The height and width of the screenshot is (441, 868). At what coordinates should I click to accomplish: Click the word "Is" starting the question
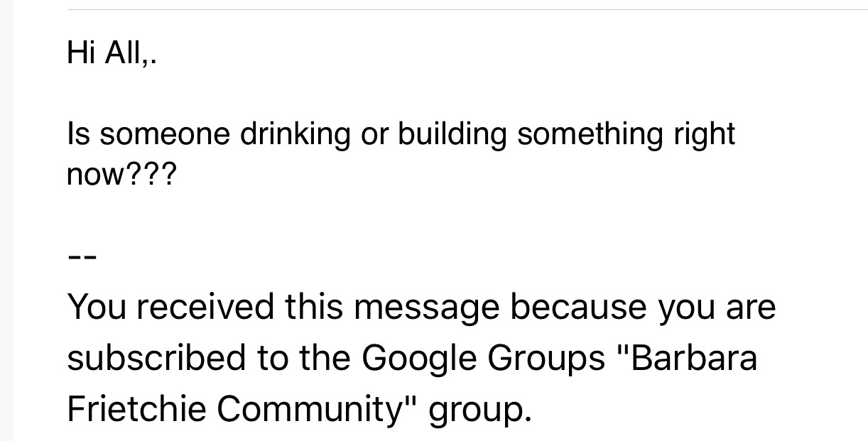coord(77,136)
